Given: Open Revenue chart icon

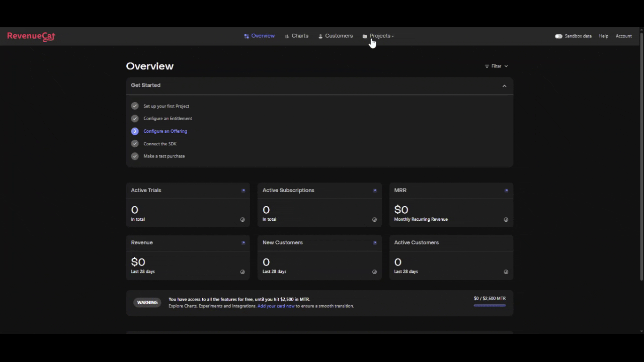Looking at the screenshot, I should coord(244,243).
